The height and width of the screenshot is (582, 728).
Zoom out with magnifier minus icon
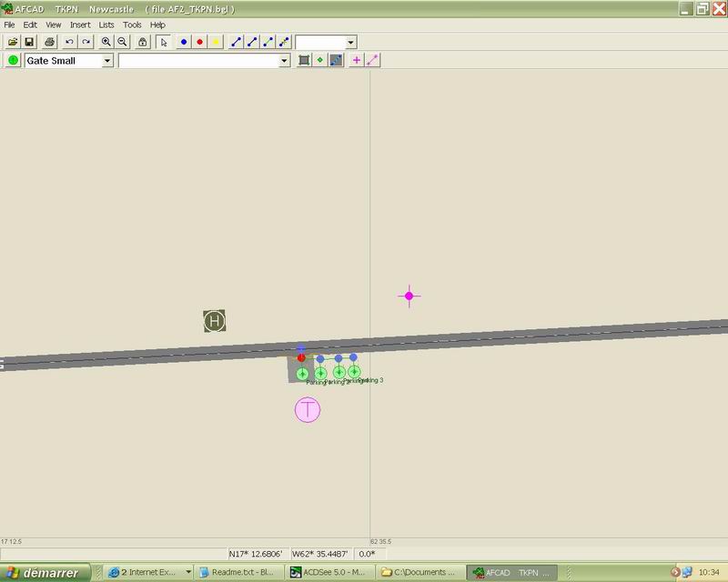click(122, 42)
